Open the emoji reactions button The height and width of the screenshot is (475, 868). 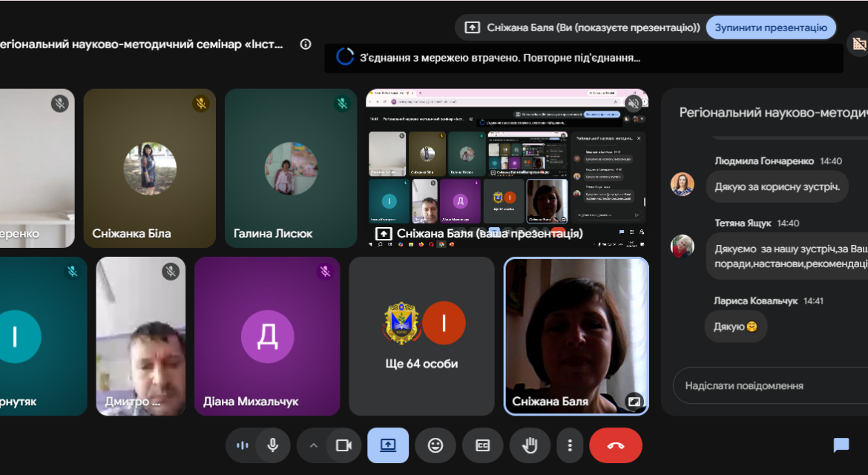click(x=435, y=445)
